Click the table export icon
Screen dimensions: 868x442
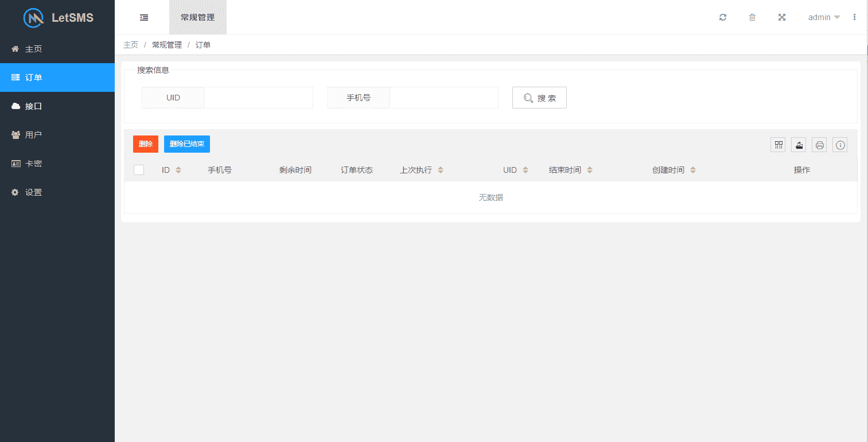click(799, 145)
